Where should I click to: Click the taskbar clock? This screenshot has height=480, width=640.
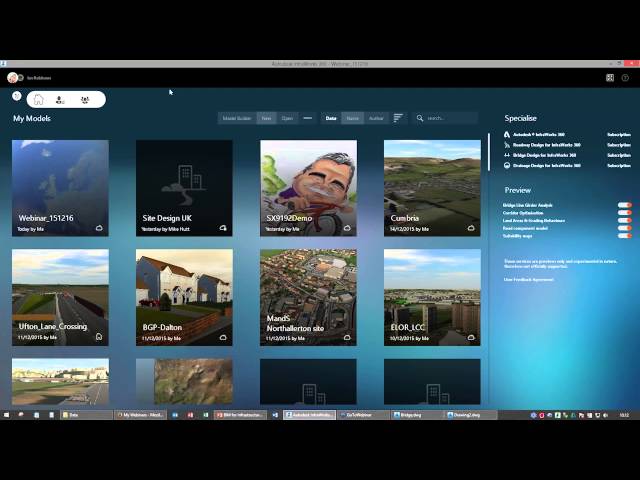coord(624,415)
